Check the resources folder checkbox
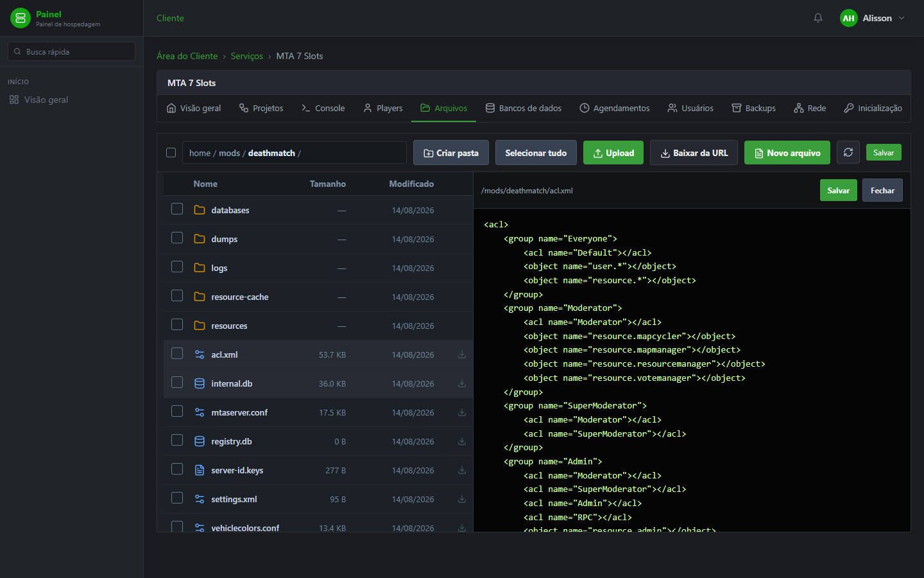 tap(177, 324)
